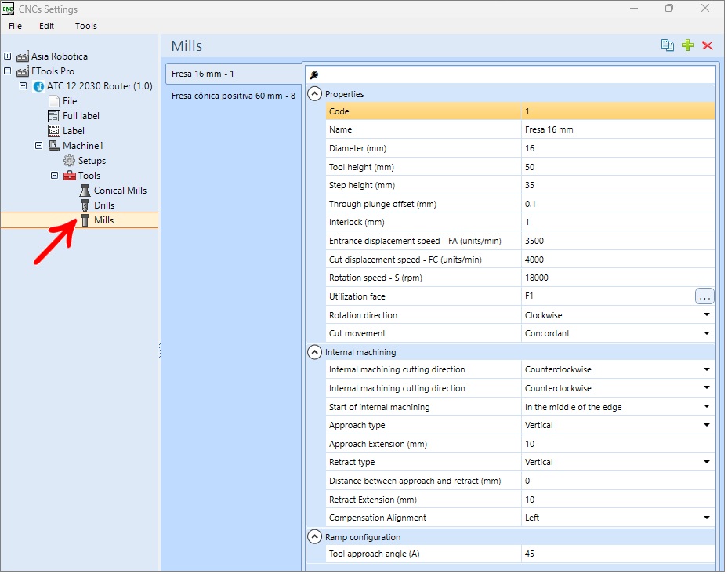Click the Label icon in tree
This screenshot has height=574, width=728.
pyautogui.click(x=54, y=131)
